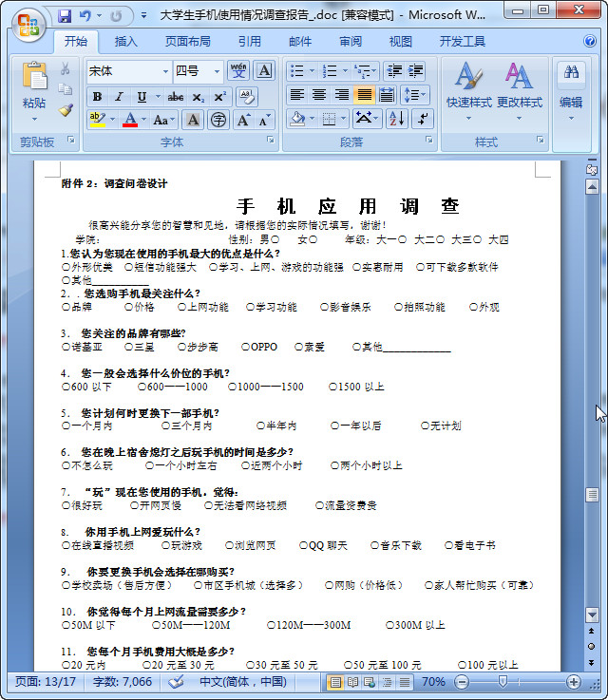Image resolution: width=608 pixels, height=700 pixels.
Task: Sort the selected text A-Z
Action: click(x=397, y=119)
